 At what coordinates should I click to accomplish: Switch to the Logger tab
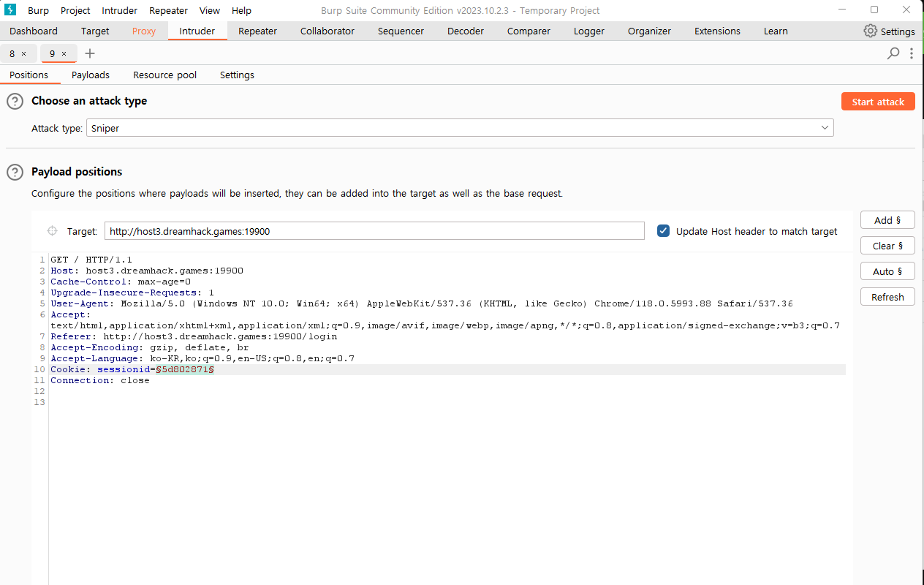[x=589, y=31]
